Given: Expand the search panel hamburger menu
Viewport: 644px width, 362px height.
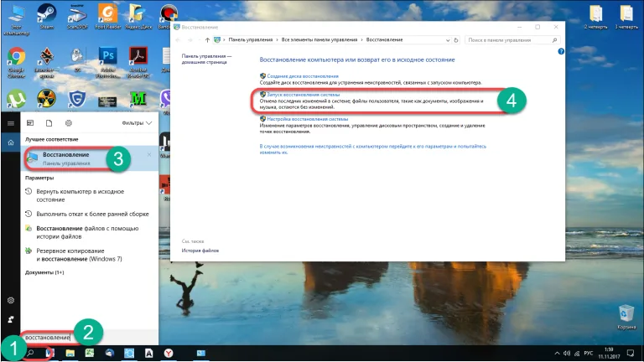Looking at the screenshot, I should (11, 123).
